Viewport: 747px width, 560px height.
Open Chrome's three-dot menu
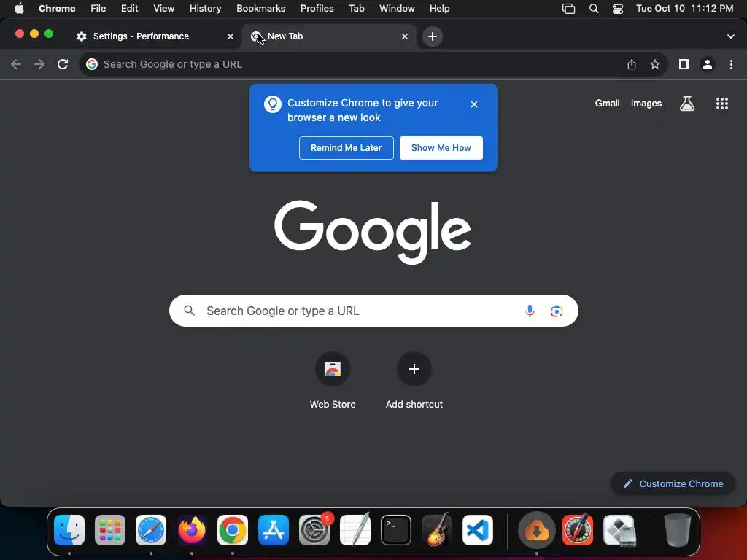coord(731,64)
